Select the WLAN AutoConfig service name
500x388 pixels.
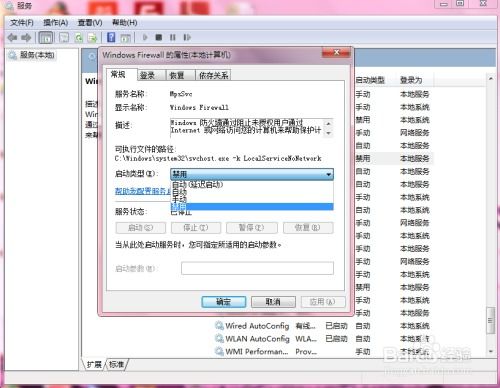[x=257, y=339]
